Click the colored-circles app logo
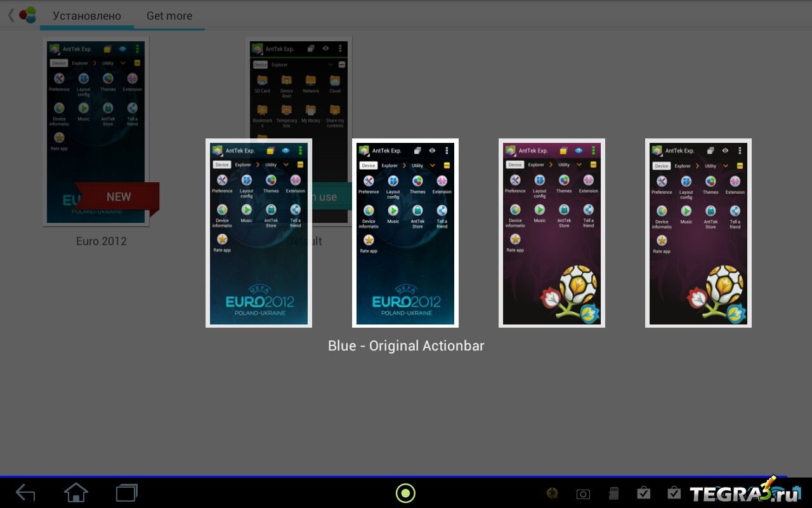 tap(28, 15)
